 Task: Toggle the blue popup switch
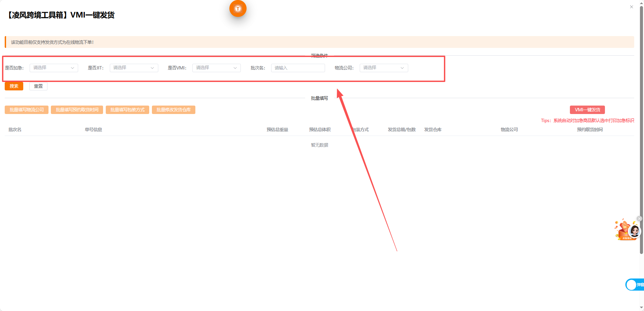635,285
